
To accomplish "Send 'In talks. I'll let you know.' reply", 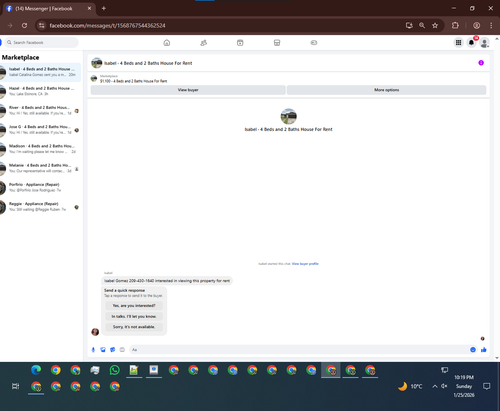I will (134, 316).
